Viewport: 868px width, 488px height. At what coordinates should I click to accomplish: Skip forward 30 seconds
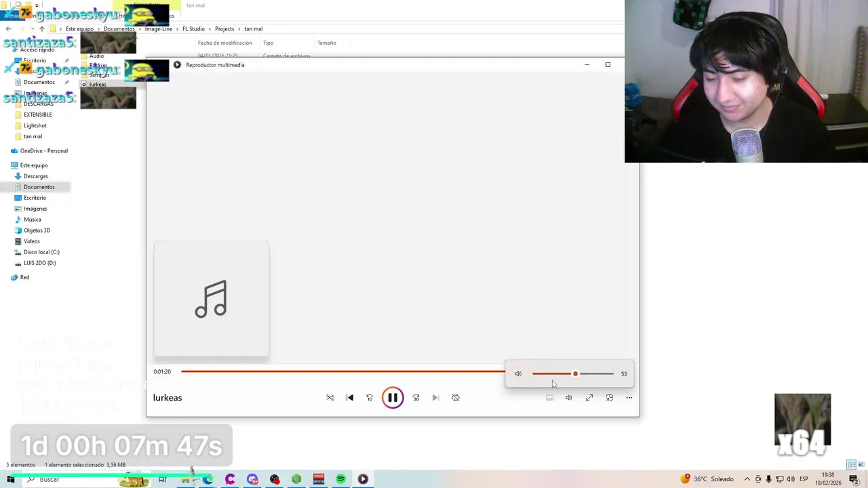tap(416, 398)
